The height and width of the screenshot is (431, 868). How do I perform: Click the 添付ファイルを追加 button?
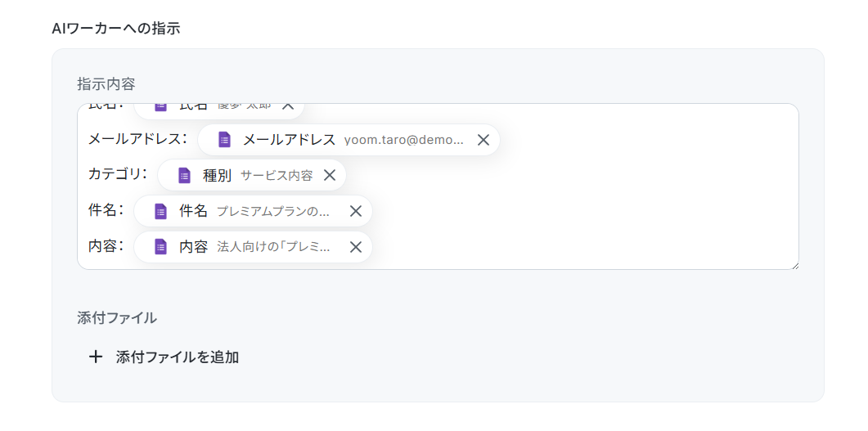164,357
